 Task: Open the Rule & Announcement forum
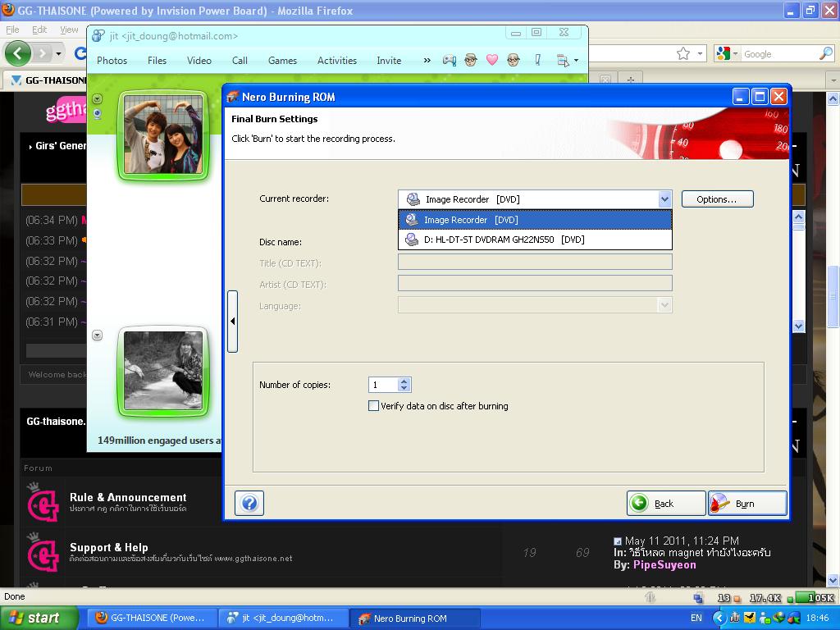128,497
